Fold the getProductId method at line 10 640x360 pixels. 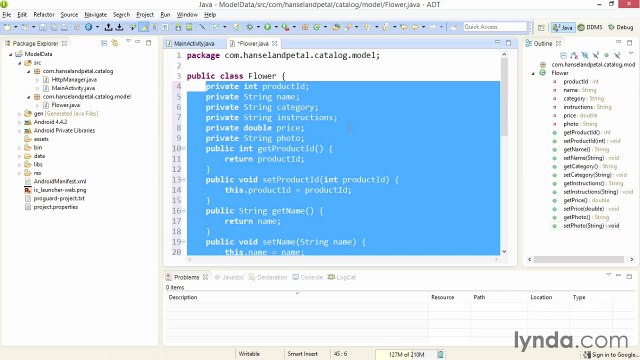click(x=183, y=149)
